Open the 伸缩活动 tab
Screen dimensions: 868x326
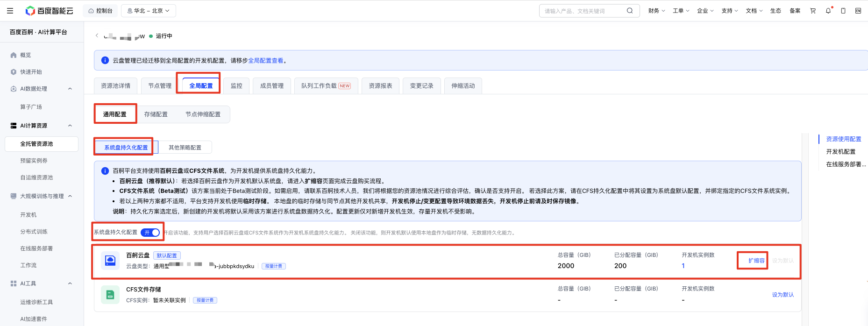click(x=463, y=86)
